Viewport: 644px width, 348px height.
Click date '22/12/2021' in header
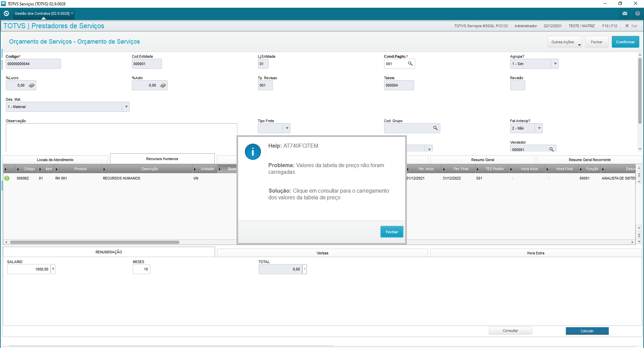tap(552, 26)
